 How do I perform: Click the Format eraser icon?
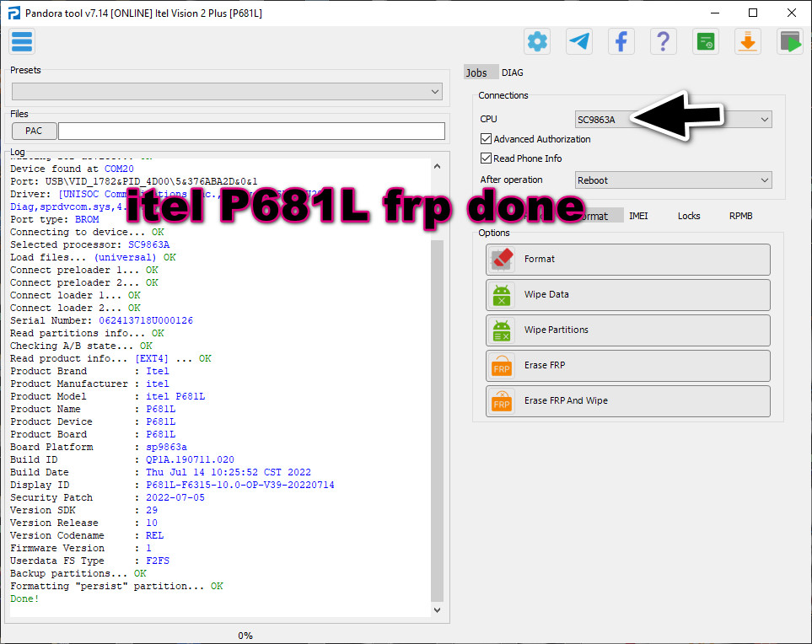502,260
